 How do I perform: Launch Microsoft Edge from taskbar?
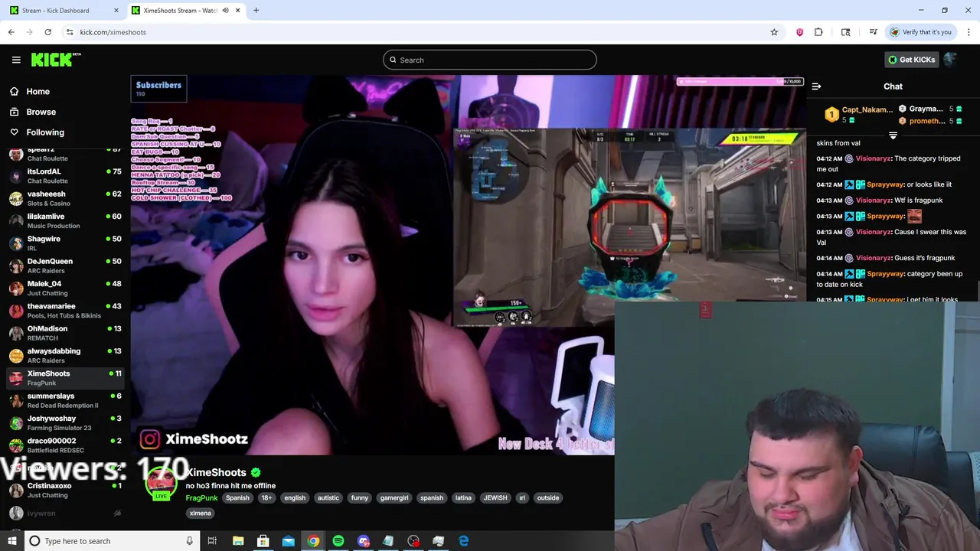[x=464, y=541]
